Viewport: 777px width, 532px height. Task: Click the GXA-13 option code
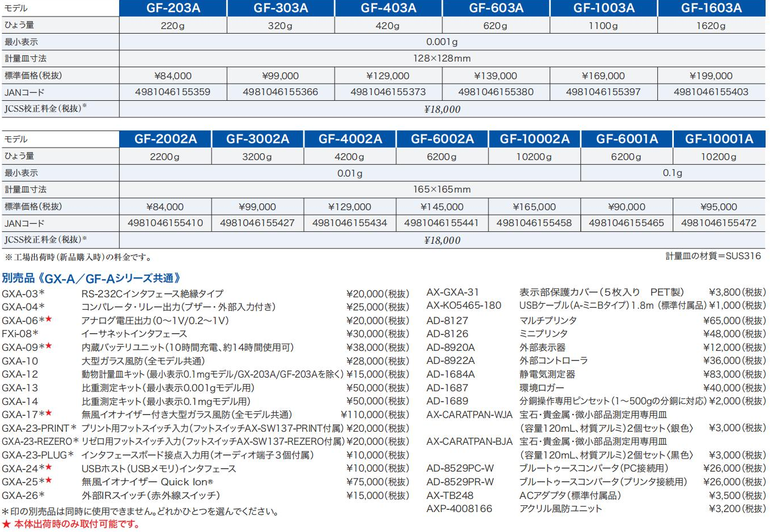pyautogui.click(x=20, y=388)
